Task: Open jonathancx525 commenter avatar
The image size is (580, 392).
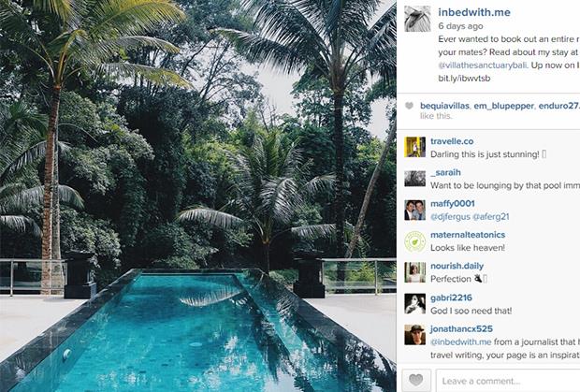Action: point(414,335)
